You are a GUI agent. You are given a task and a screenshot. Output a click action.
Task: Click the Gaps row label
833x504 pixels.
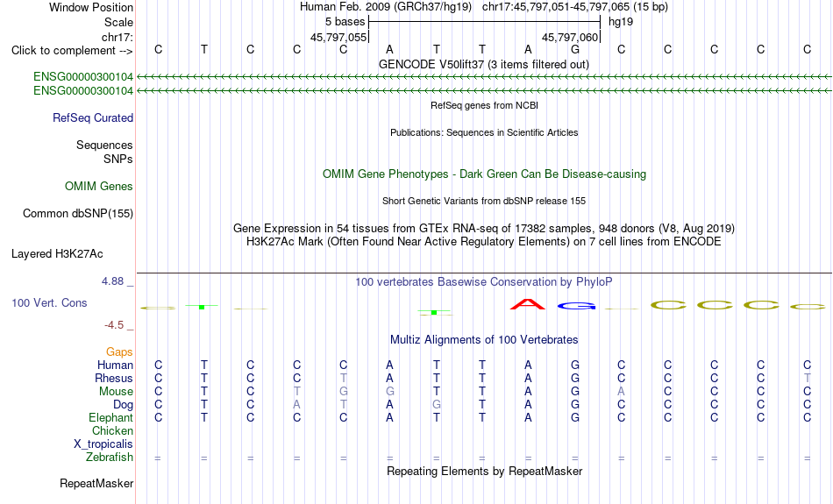point(119,351)
